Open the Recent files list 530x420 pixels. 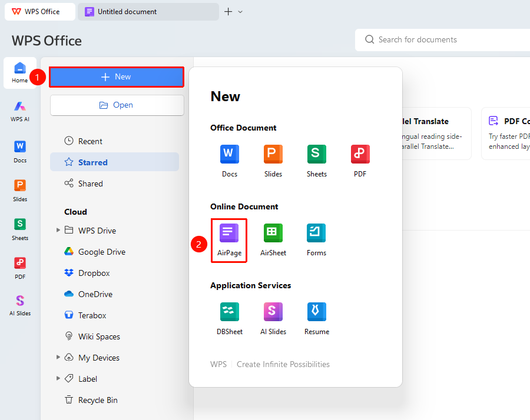click(x=115, y=141)
